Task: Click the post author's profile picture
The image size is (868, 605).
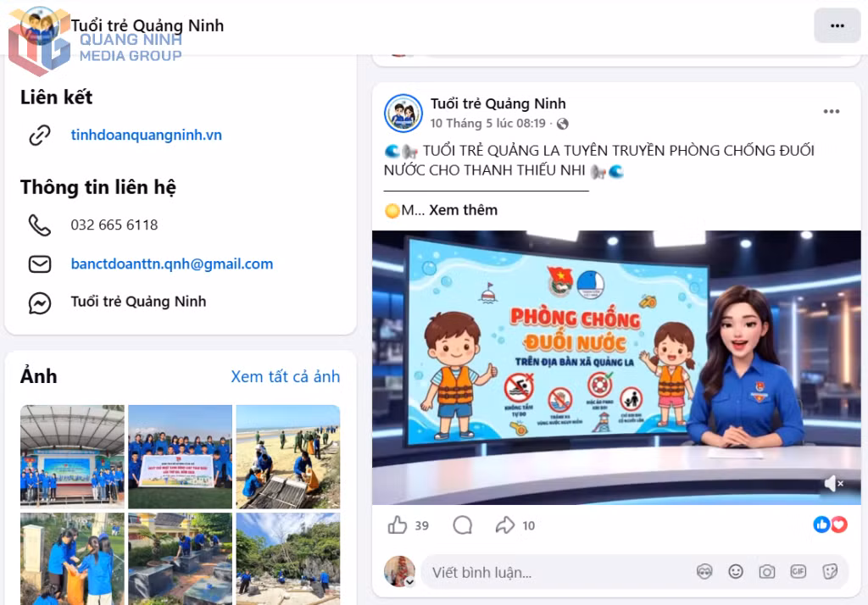Action: (403, 113)
